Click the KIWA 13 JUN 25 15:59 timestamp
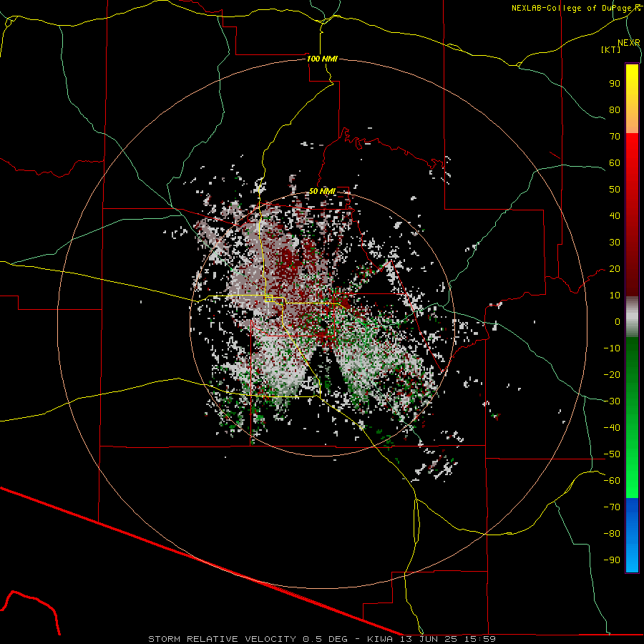The image size is (644, 644). [x=431, y=639]
